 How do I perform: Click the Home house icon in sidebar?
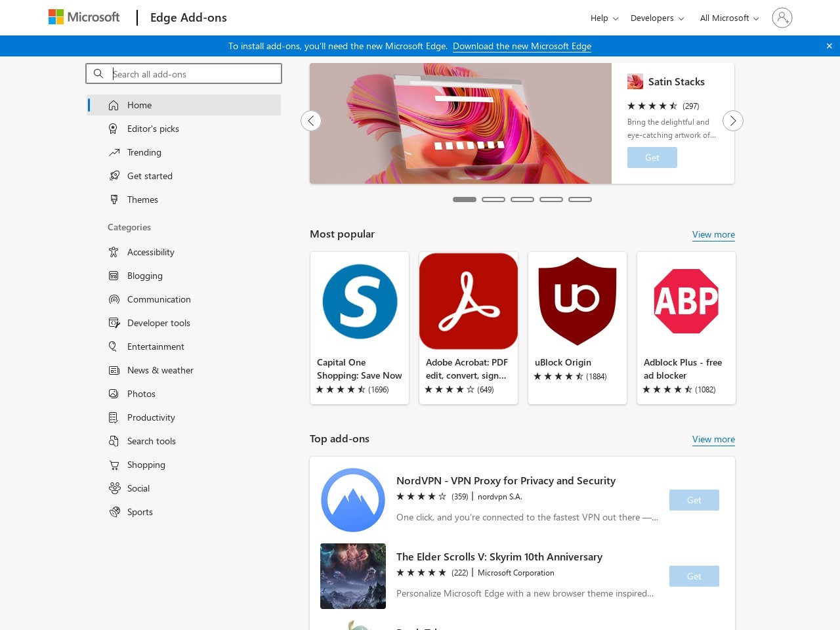click(114, 105)
